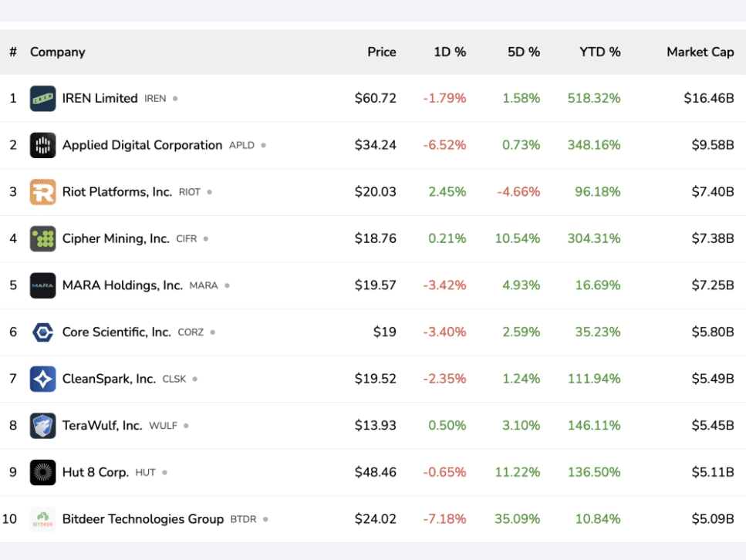
Task: Sort by the 5D % column header
Action: (524, 52)
